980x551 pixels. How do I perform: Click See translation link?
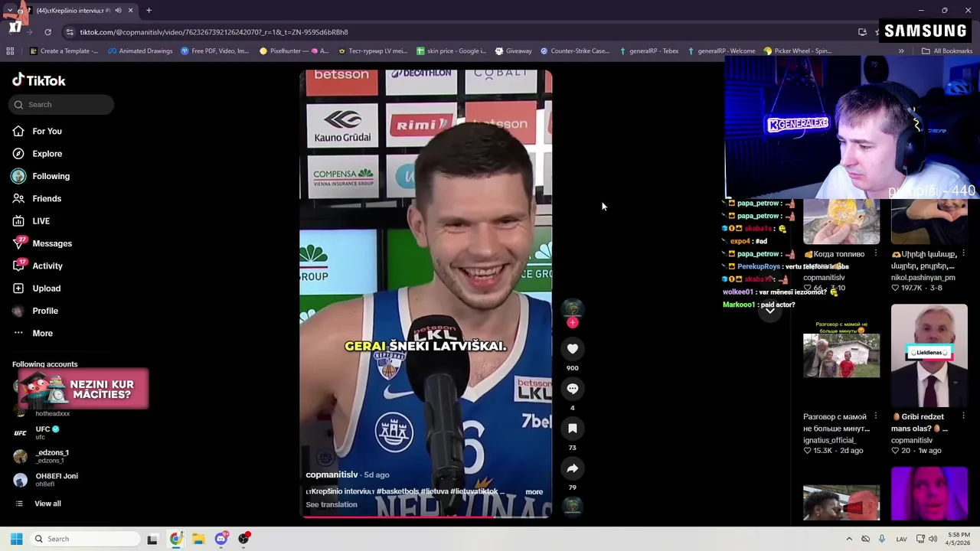[332, 505]
